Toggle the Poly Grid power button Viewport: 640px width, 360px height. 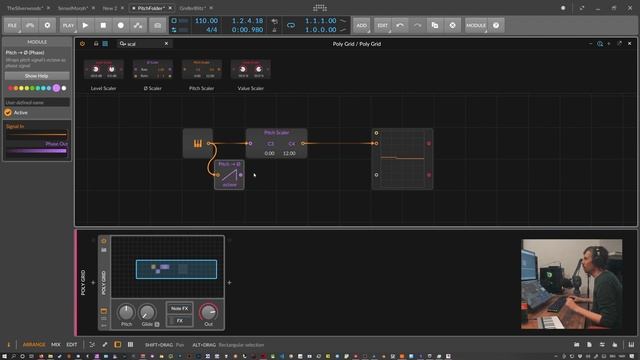(82, 44)
